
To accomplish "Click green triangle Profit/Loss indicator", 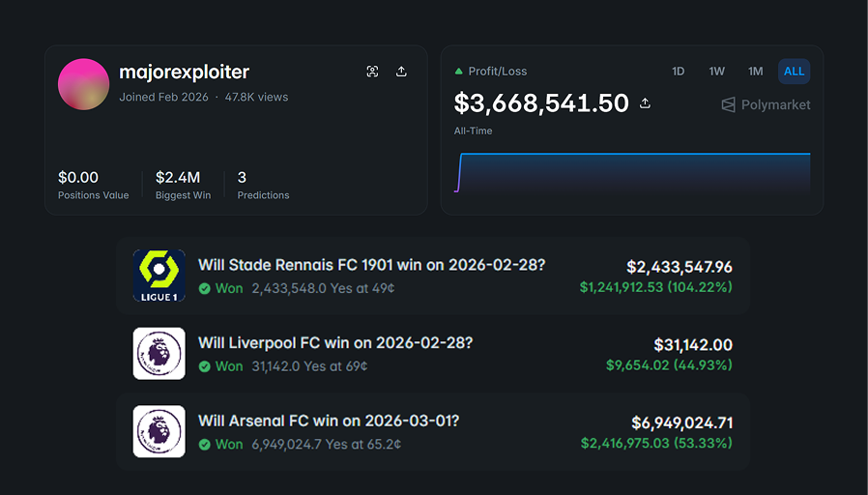I will (459, 72).
